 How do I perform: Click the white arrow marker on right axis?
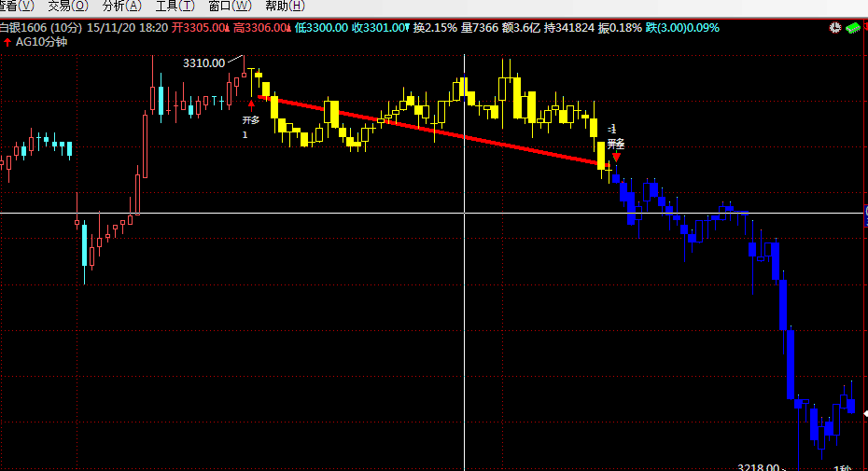coord(862,413)
